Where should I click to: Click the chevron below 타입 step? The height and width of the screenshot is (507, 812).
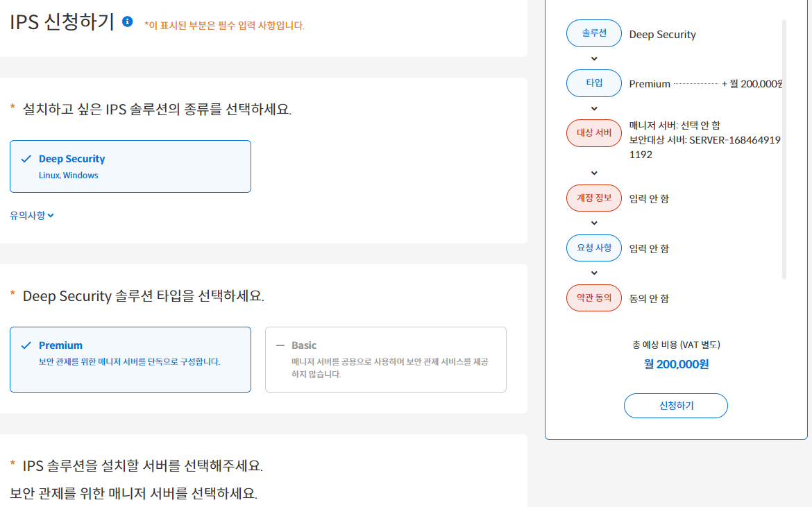pos(594,109)
